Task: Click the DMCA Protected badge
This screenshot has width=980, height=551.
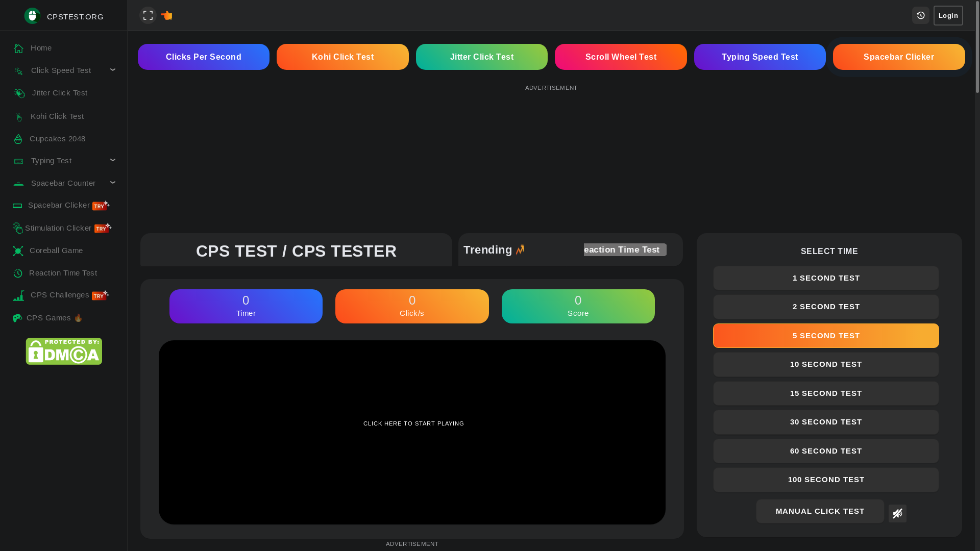Action: point(64,351)
